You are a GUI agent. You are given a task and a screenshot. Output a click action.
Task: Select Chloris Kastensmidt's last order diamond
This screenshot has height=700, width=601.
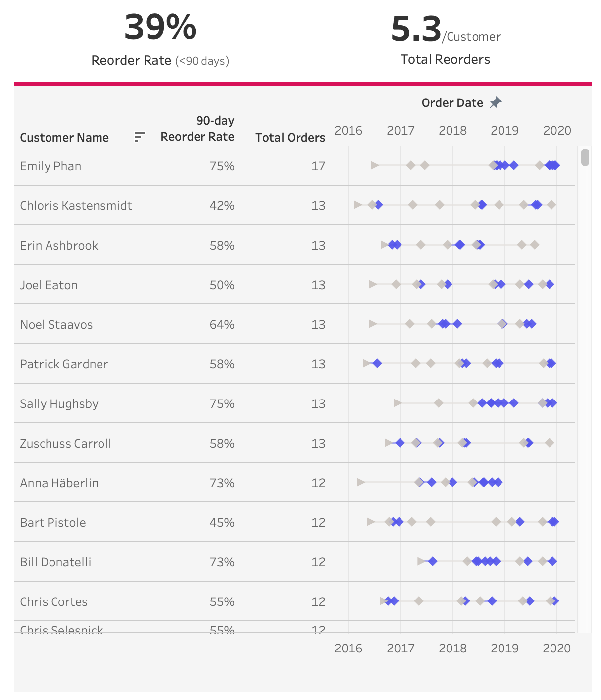click(551, 205)
